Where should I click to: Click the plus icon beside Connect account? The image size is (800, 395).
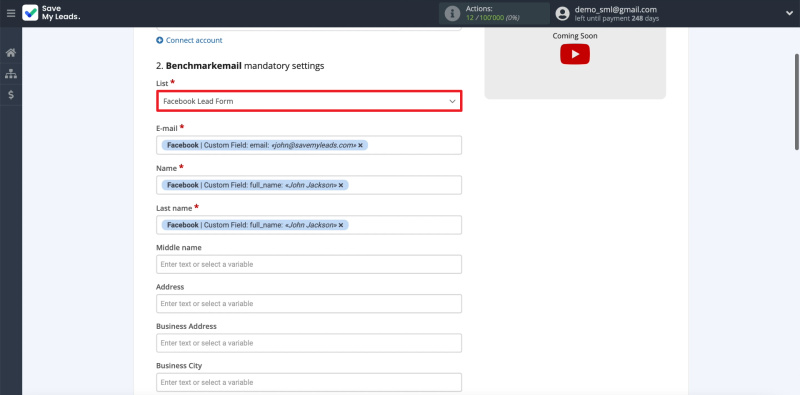[x=160, y=40]
